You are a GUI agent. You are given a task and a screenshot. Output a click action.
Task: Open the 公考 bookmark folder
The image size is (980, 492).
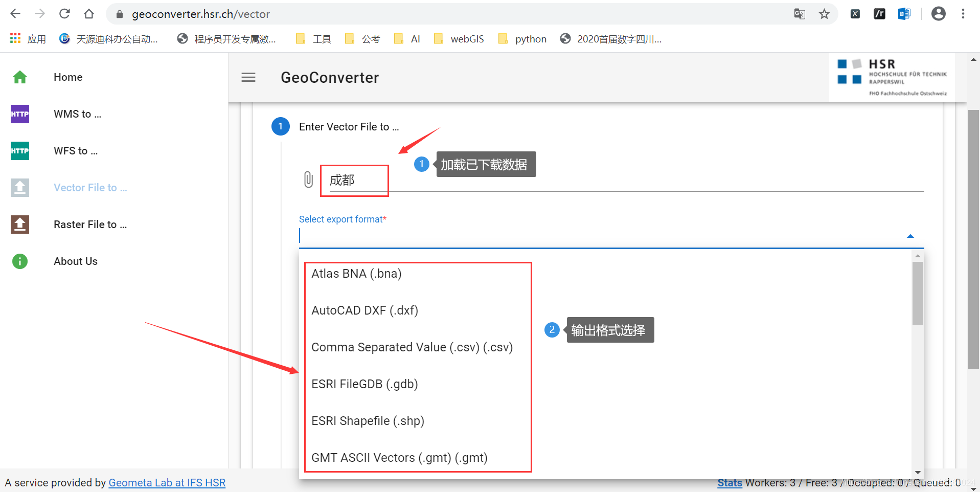pyautogui.click(x=362, y=39)
